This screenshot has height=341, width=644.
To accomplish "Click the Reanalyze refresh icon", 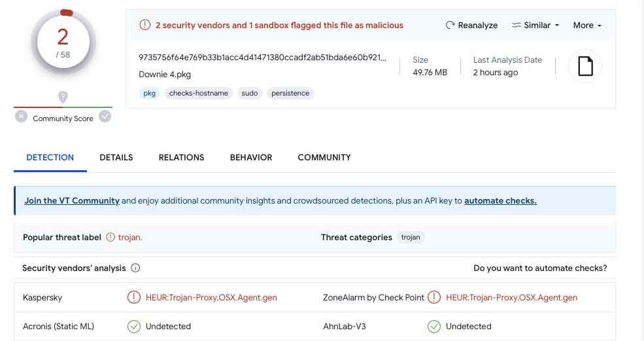I will click(450, 26).
